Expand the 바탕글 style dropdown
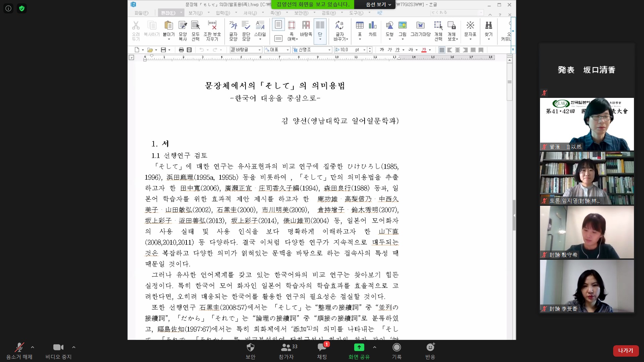Viewport: 644px width, 362px height. coord(259,50)
